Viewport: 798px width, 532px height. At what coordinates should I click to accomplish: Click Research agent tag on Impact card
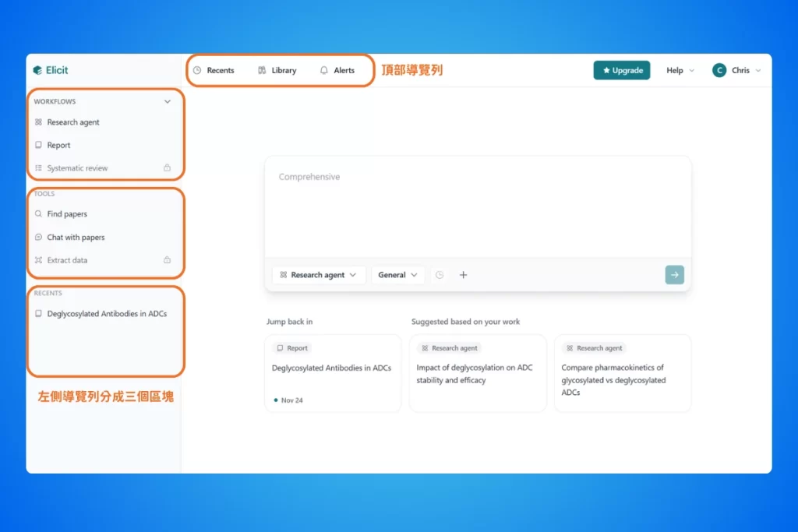(x=450, y=348)
